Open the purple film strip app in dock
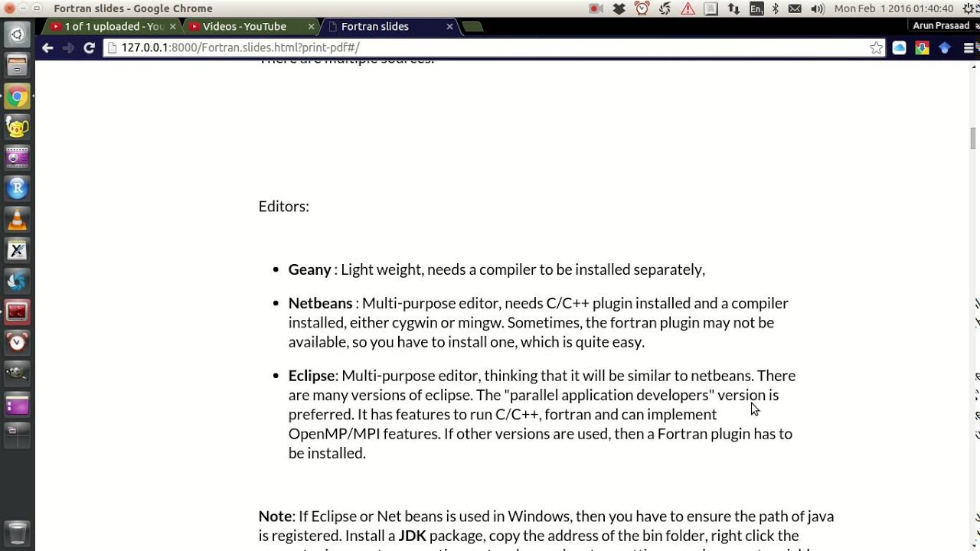The width and height of the screenshot is (980, 551). pos(17,158)
